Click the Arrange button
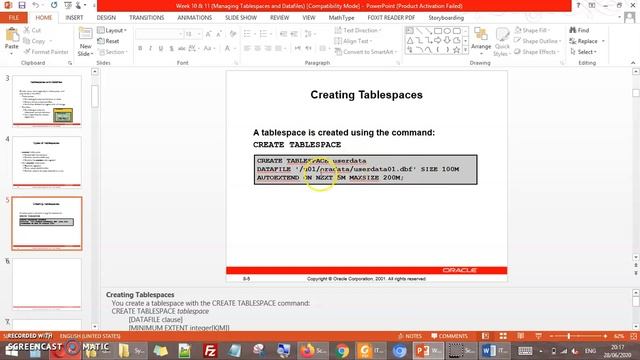This screenshot has height=360, width=640. pyautogui.click(x=481, y=41)
